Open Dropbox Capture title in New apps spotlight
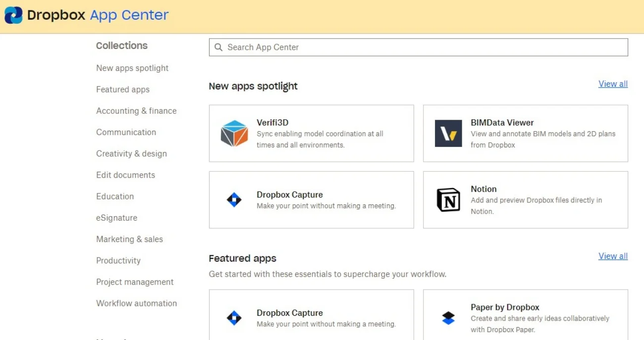644x340 pixels. [290, 195]
